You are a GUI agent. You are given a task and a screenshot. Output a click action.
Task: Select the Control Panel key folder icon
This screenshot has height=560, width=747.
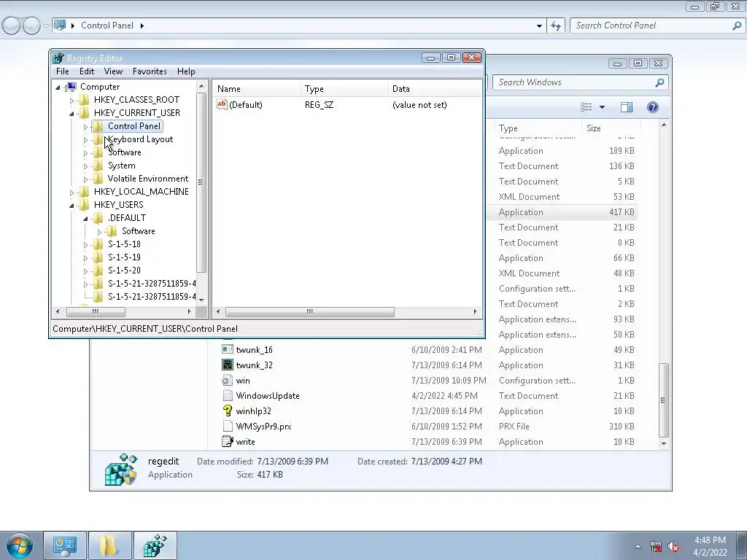(98, 125)
